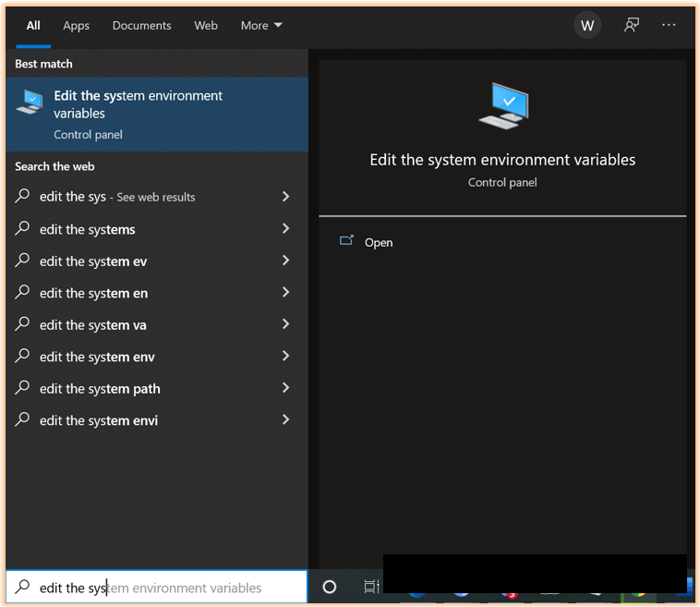Click the 'Control panel' label under preview title
Image resolution: width=700 pixels, height=607 pixels.
(502, 182)
